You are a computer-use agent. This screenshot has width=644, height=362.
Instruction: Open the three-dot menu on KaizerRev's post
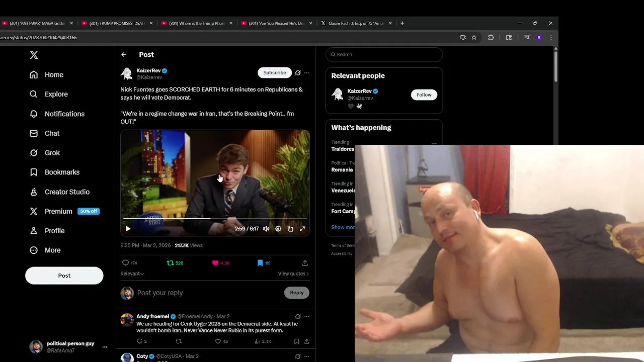[x=306, y=73]
